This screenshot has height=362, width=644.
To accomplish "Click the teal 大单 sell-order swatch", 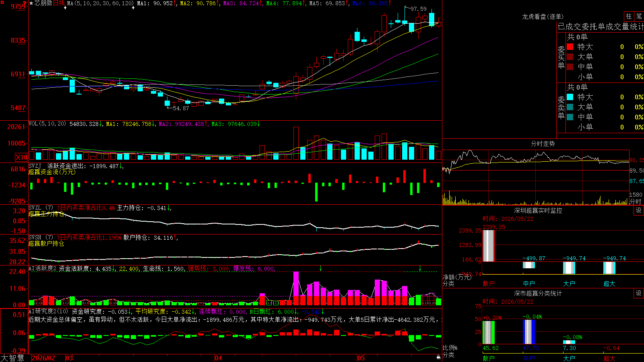I will tap(570, 107).
